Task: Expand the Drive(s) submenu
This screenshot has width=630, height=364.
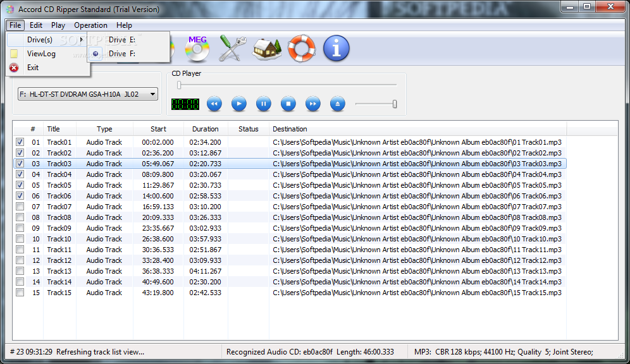Action: point(47,40)
